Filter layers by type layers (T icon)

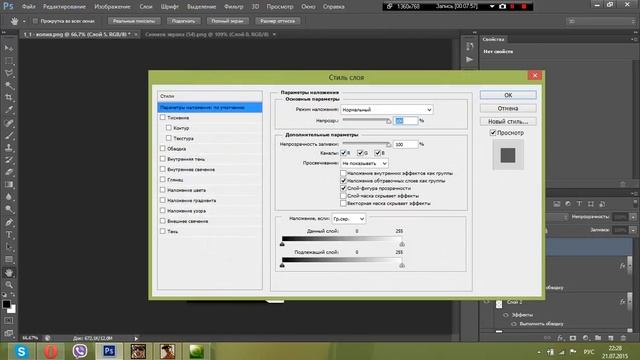(579, 204)
